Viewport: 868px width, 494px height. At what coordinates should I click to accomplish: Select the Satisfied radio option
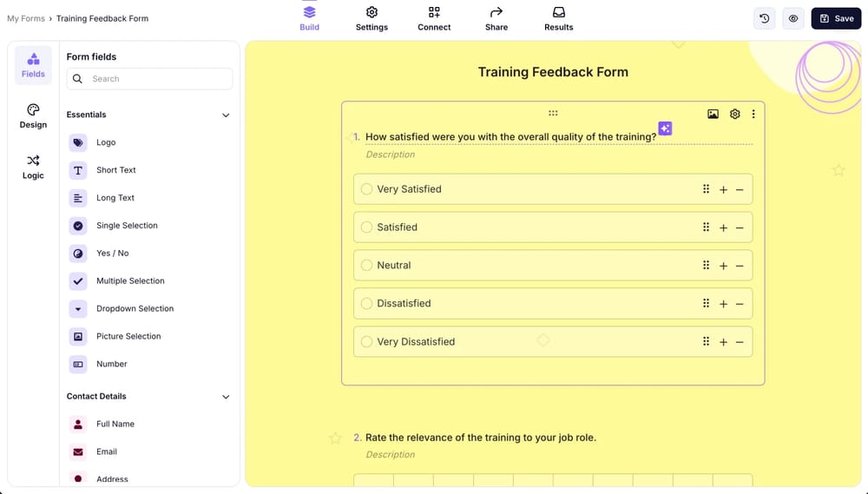(367, 227)
